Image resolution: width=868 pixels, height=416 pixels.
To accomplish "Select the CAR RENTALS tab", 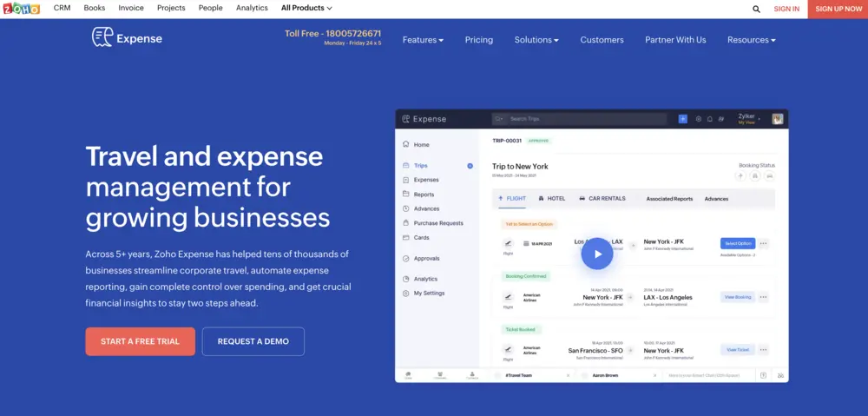I will (x=602, y=198).
